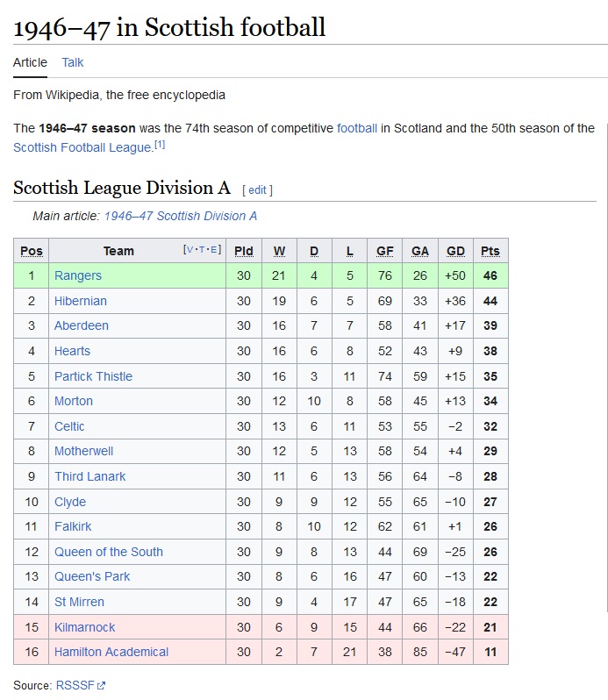608x700 pixels.
Task: Open the football link in intro
Action: click(357, 128)
